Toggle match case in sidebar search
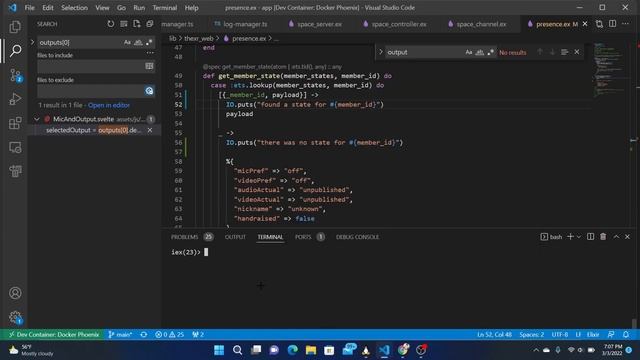The width and height of the screenshot is (640, 360). 127,42
